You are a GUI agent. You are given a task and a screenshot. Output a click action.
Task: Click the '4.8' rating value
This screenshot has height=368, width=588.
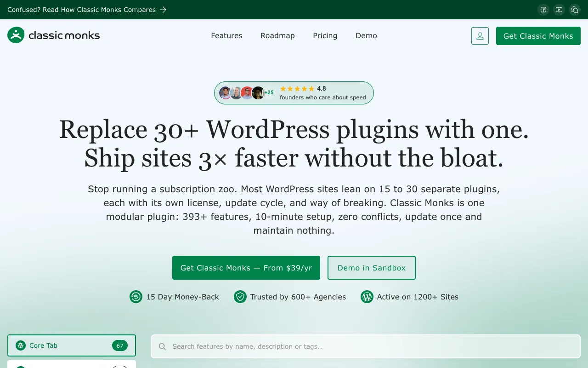322,89
